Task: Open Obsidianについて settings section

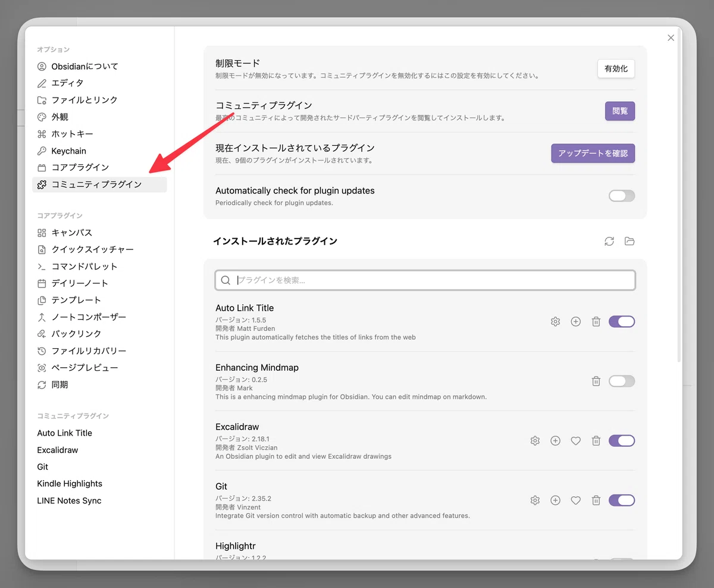Action: click(99, 66)
